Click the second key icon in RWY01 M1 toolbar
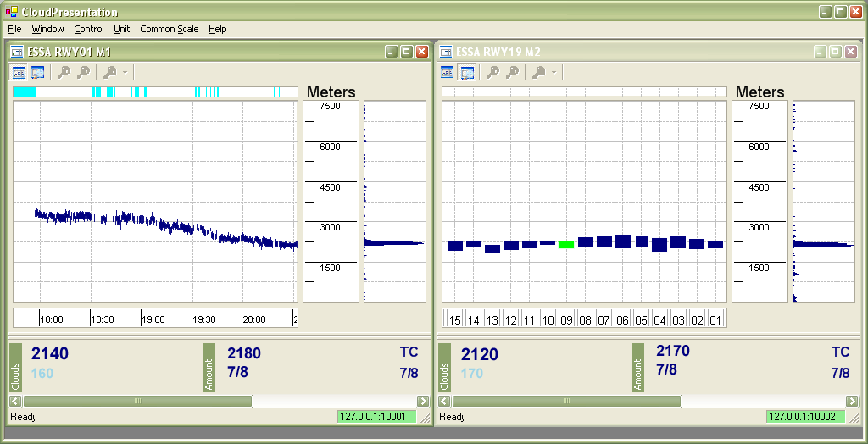The width and height of the screenshot is (868, 444). pos(84,73)
